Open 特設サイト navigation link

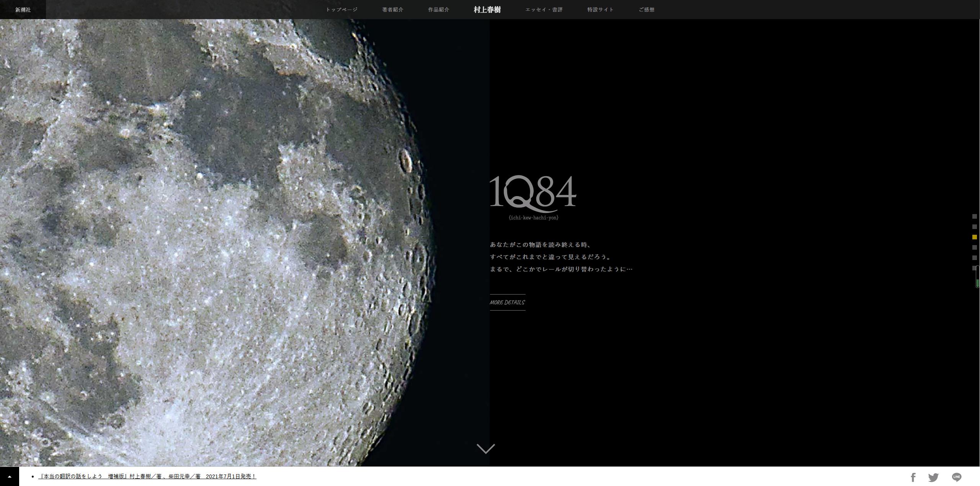coord(600,10)
